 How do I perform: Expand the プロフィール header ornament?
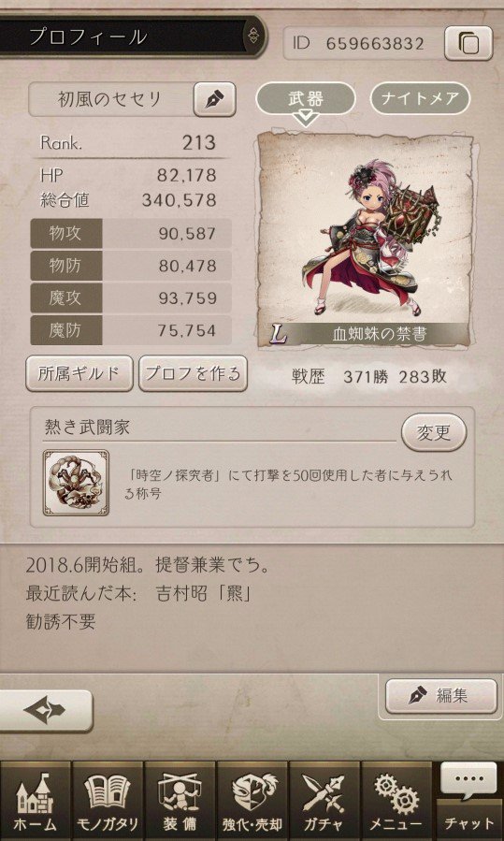click(253, 36)
